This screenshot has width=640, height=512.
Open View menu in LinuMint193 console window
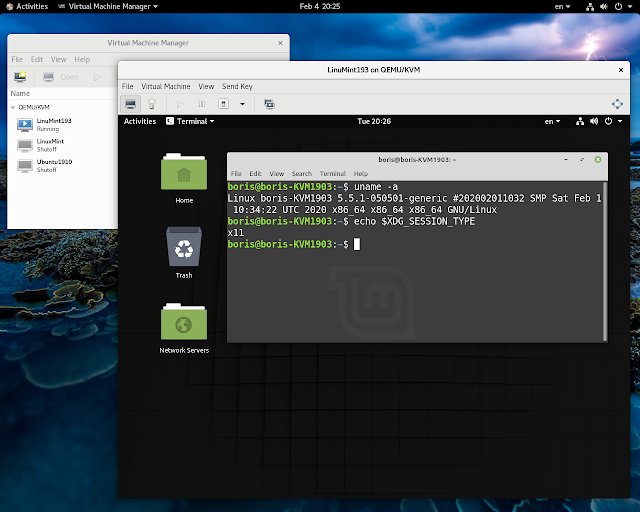click(206, 87)
